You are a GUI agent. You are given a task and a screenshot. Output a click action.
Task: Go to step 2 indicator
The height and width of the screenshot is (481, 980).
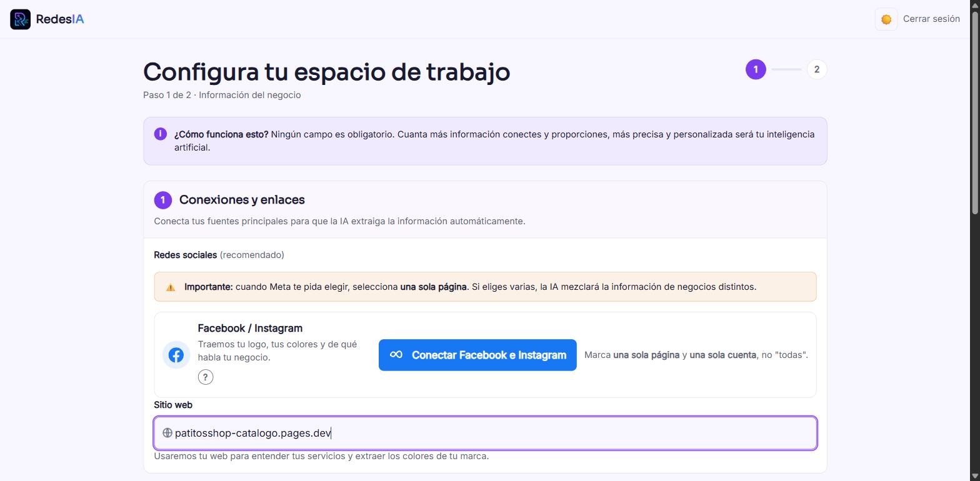click(x=817, y=69)
